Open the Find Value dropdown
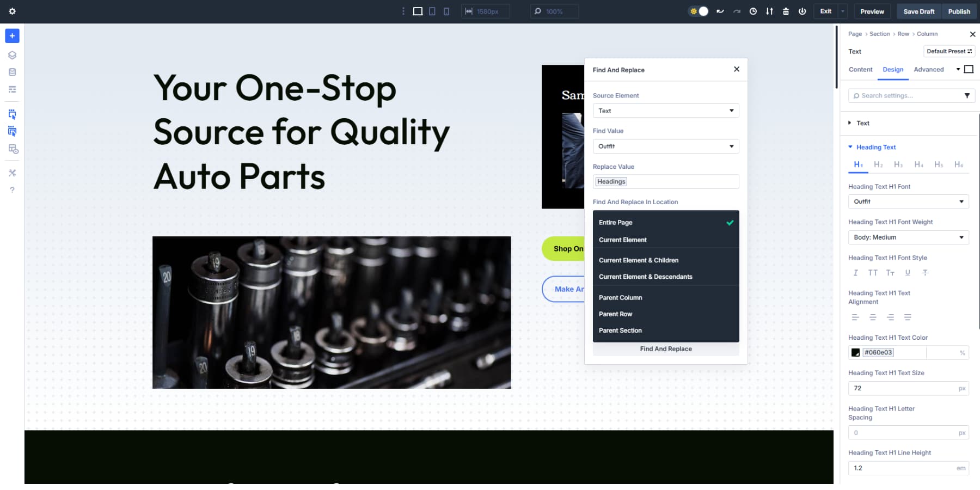The height and width of the screenshot is (490, 980). pyautogui.click(x=666, y=146)
